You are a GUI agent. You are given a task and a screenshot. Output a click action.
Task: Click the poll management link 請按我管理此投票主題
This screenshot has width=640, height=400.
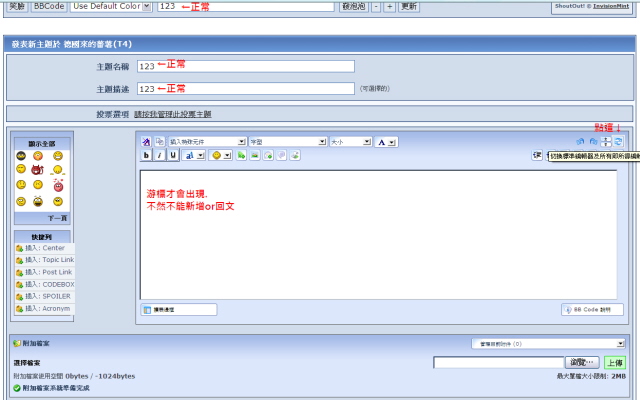click(173, 114)
